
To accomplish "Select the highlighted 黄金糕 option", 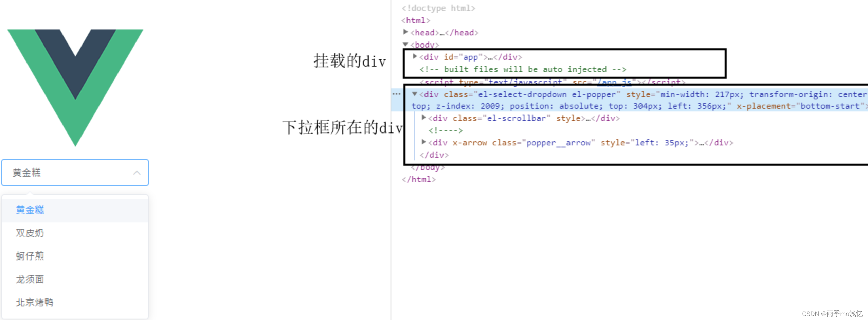I will (75, 210).
